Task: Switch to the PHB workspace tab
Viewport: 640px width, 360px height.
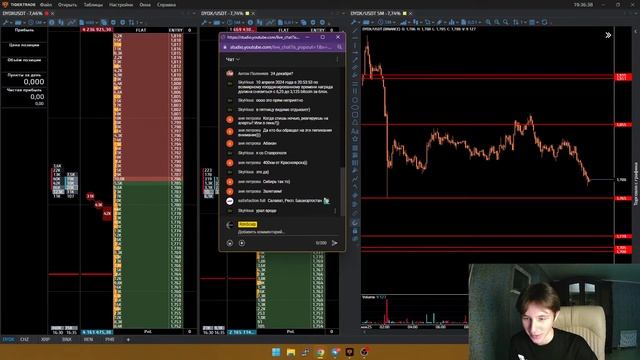Action: (x=109, y=340)
